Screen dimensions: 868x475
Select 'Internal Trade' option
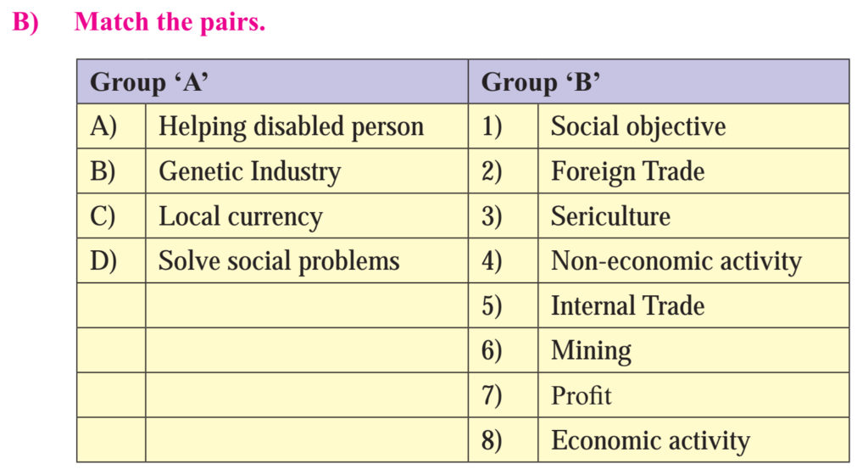(x=628, y=306)
